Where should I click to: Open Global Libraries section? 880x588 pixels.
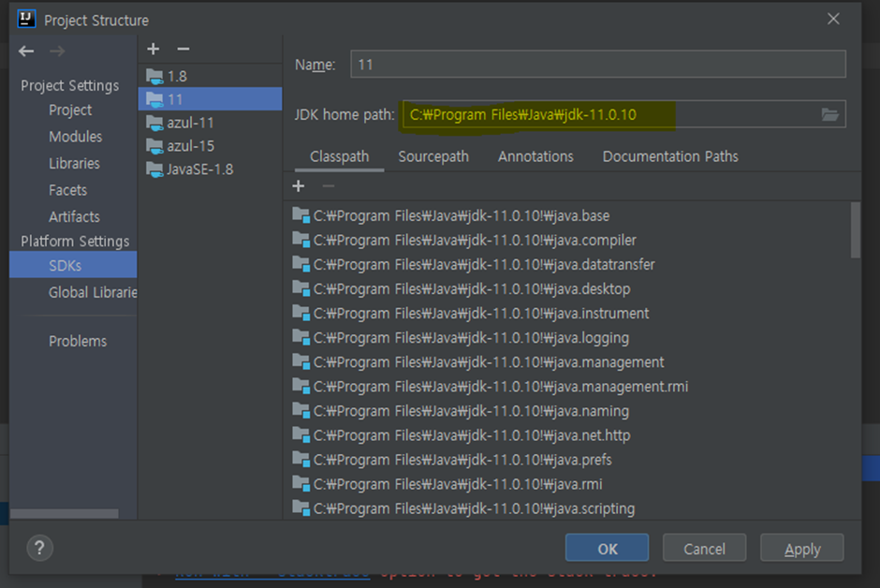click(x=93, y=292)
